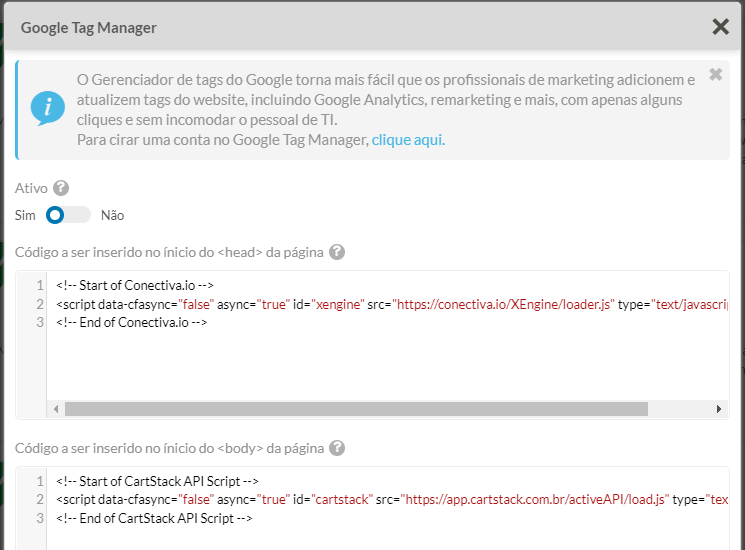Click the head editor's horizontal scrollbar thumb
745x550 pixels.
(355, 409)
